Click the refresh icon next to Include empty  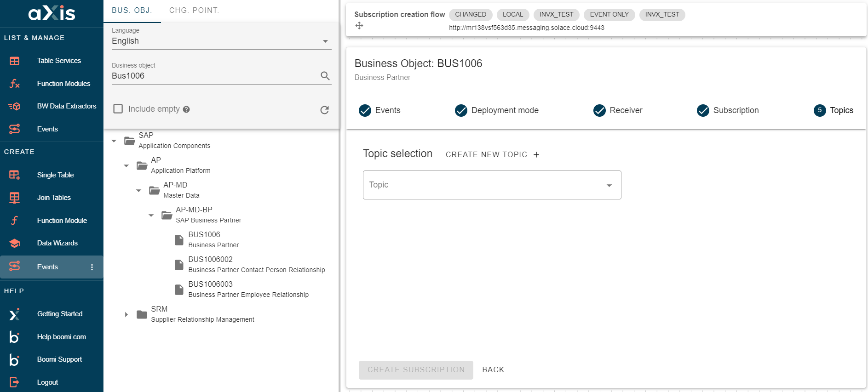point(324,110)
